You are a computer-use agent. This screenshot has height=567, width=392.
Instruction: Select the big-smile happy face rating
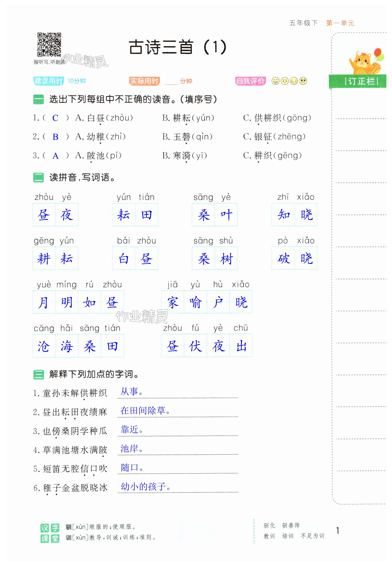click(276, 81)
